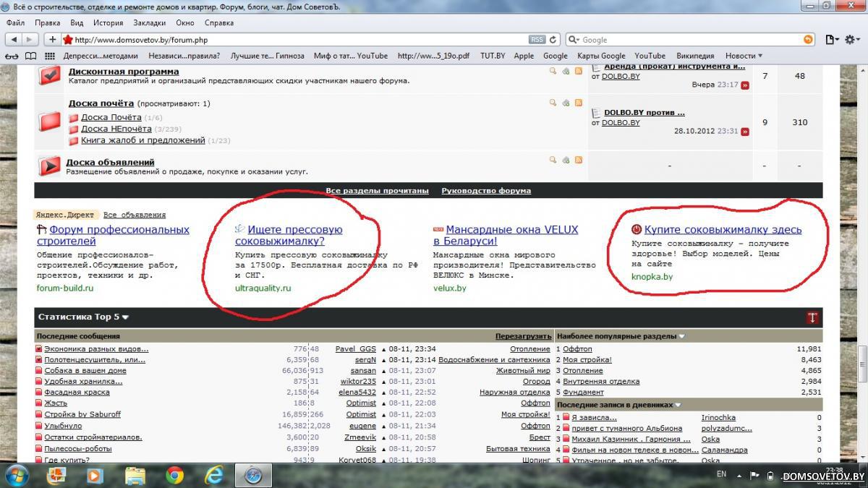
Task: Click the Перезагрузить link in statistics
Action: [523, 336]
